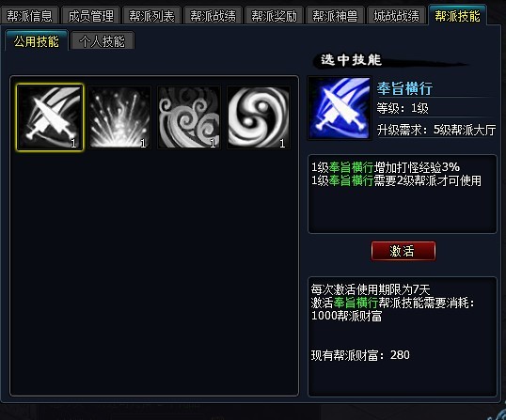Switch to the 成员管理 tab
Screen dimensions: 506x420
(x=90, y=15)
